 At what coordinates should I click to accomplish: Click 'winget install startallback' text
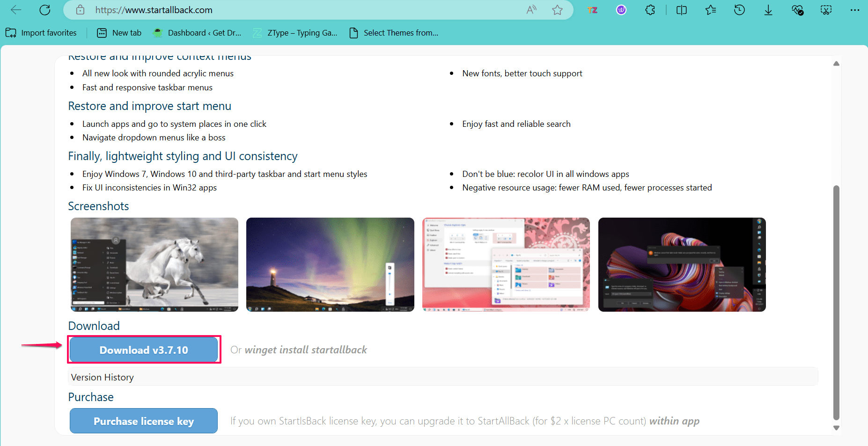point(306,350)
